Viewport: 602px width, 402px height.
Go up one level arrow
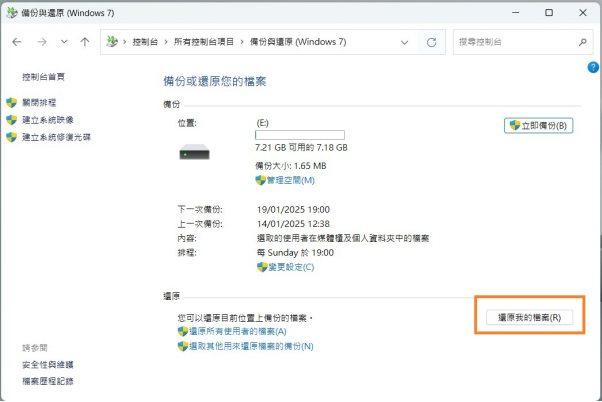click(85, 42)
